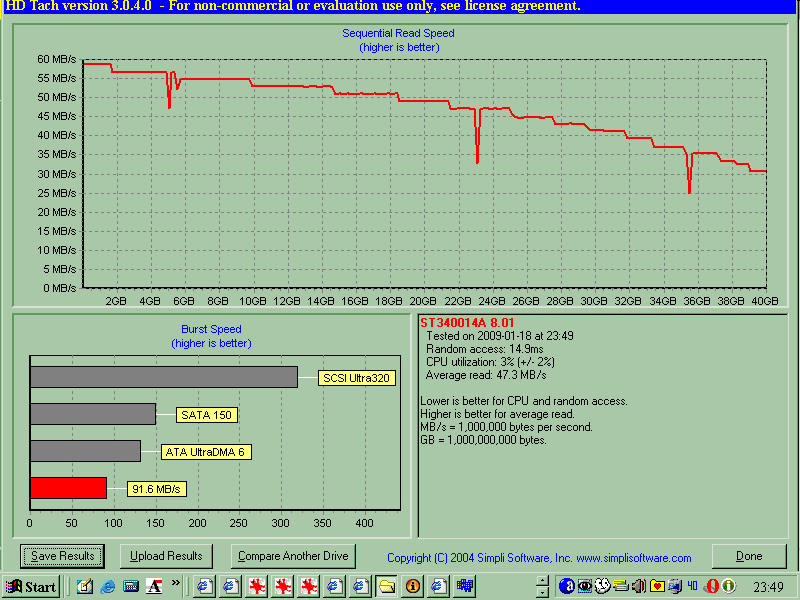Select the ATA UltraDMA 6 label
The height and width of the screenshot is (600, 800).
[206, 452]
